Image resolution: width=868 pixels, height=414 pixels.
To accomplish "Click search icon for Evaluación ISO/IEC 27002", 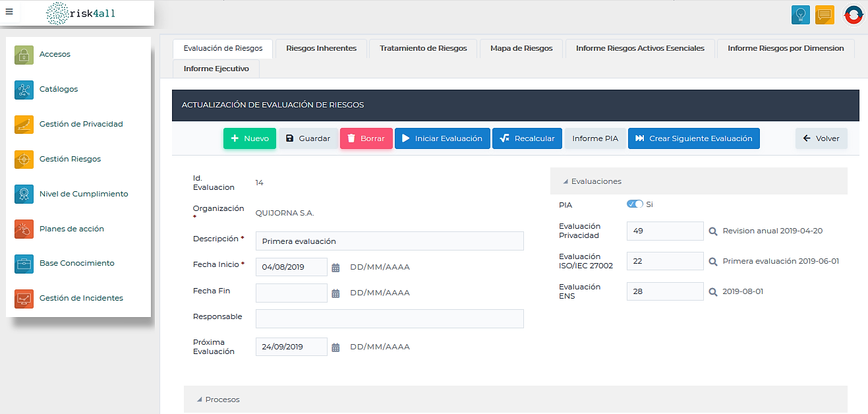I will tap(712, 262).
